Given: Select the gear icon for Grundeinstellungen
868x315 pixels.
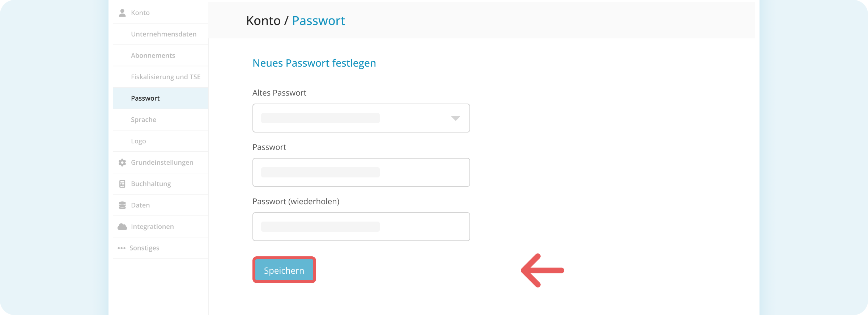Looking at the screenshot, I should (122, 162).
